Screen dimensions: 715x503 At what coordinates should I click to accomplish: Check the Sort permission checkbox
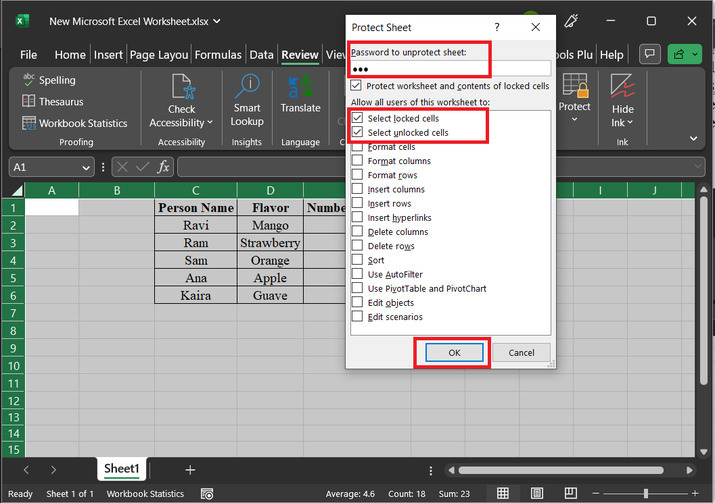coord(358,260)
